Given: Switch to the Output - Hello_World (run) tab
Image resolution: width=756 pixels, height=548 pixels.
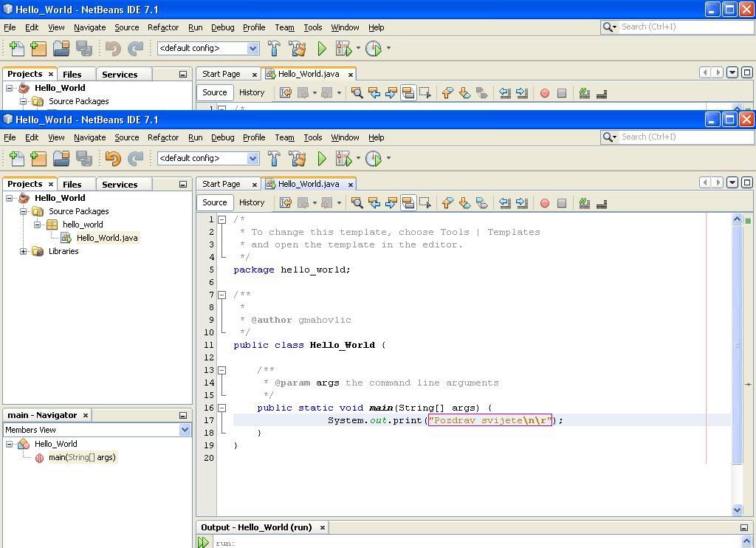Looking at the screenshot, I should (x=256, y=527).
